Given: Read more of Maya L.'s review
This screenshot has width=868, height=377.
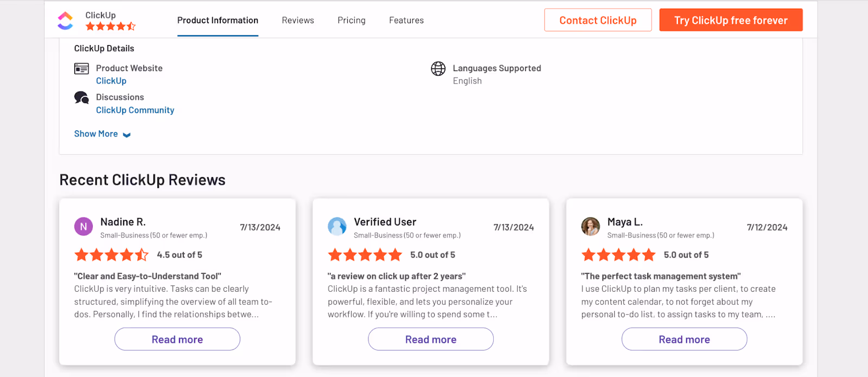Looking at the screenshot, I should coord(684,339).
